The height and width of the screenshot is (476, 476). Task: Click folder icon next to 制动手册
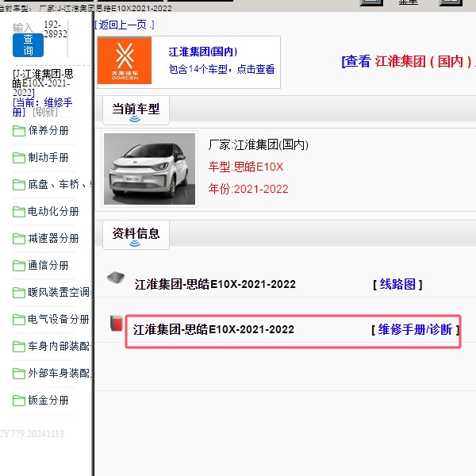pyautogui.click(x=19, y=158)
